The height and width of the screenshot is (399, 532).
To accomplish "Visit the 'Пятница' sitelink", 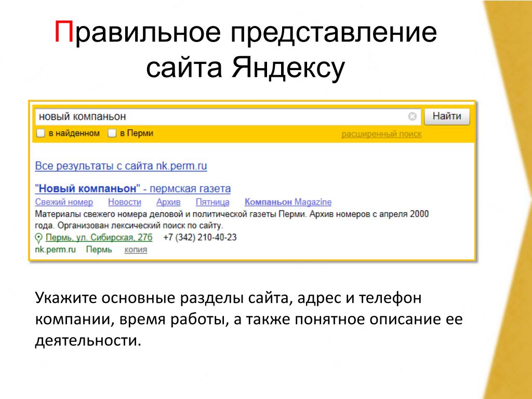I will 212,202.
